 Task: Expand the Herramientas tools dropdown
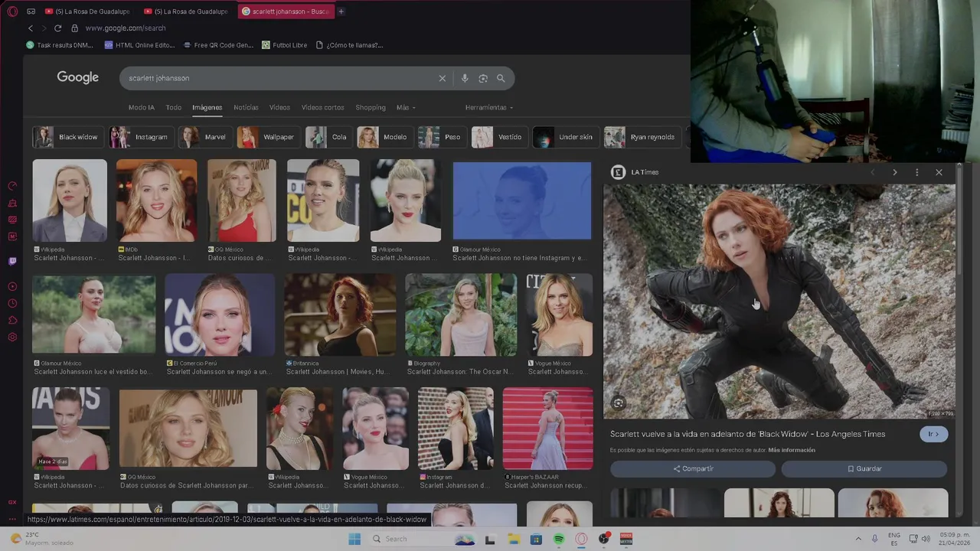(x=489, y=107)
